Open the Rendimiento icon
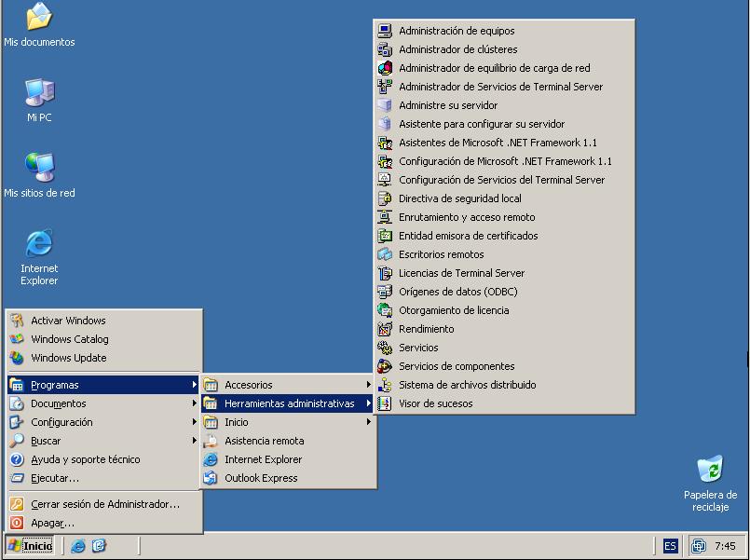This screenshot has height=560, width=750. [x=385, y=329]
